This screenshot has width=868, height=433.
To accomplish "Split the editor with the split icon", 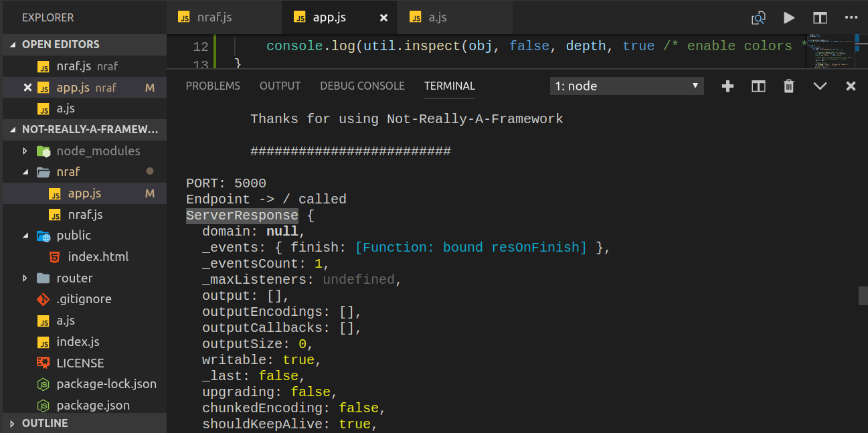I will pyautogui.click(x=820, y=18).
